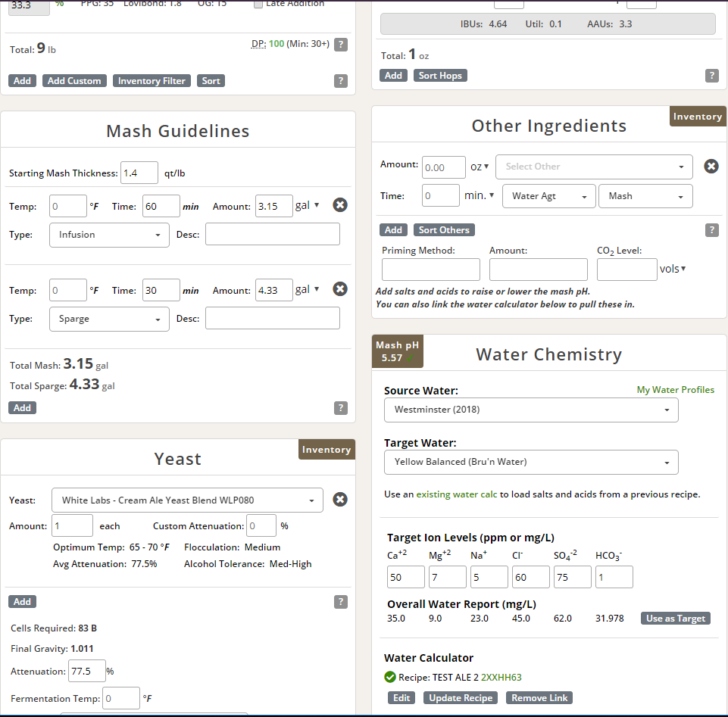Open the yeast selection dropdown
Viewport: 728px width, 717px height.
pos(187,500)
